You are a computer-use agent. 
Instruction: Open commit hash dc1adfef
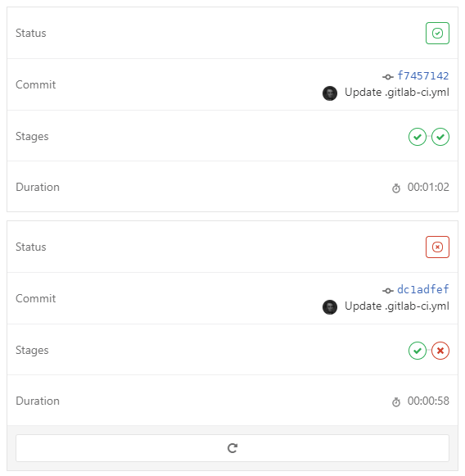pyautogui.click(x=422, y=289)
